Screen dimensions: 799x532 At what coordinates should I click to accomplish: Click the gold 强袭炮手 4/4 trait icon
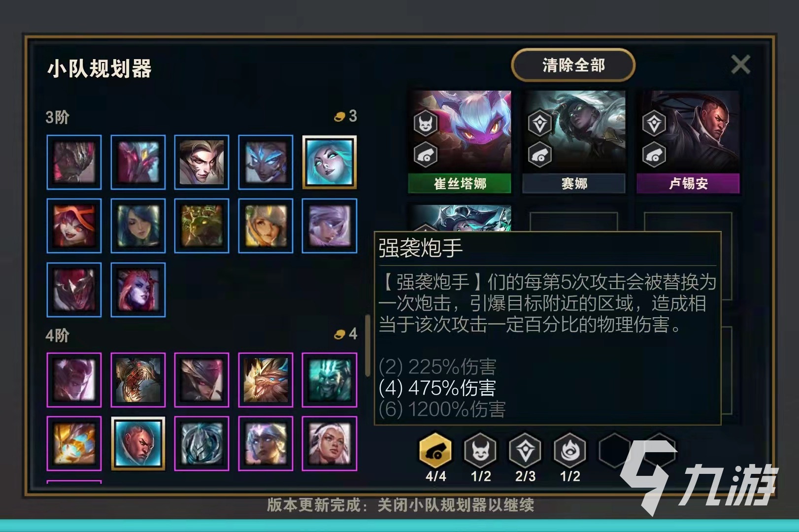[x=435, y=451]
